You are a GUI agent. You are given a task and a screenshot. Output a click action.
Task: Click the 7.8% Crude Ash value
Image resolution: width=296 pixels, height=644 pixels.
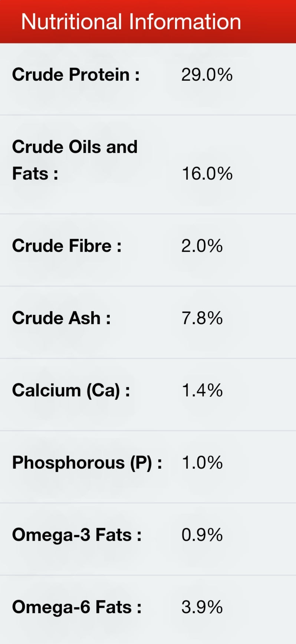point(202,318)
